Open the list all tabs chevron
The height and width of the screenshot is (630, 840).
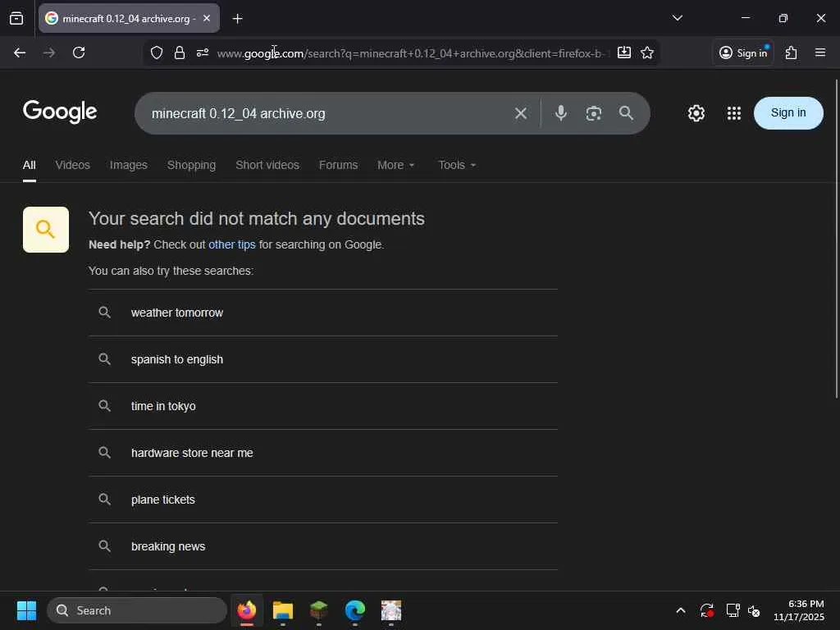click(x=677, y=18)
